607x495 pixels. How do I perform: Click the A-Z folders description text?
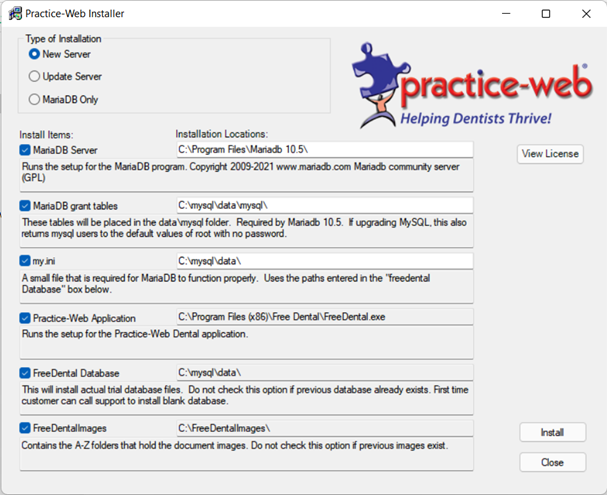(235, 445)
